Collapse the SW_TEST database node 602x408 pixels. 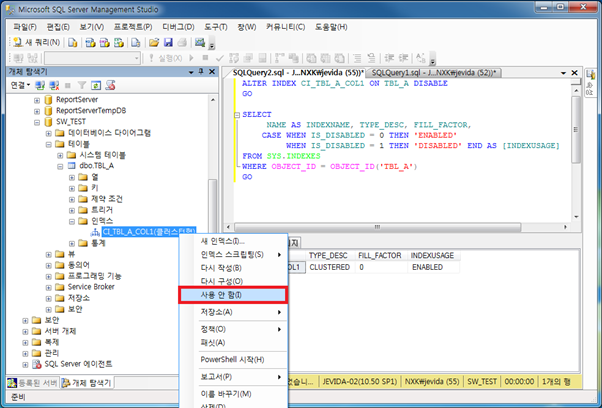point(37,122)
